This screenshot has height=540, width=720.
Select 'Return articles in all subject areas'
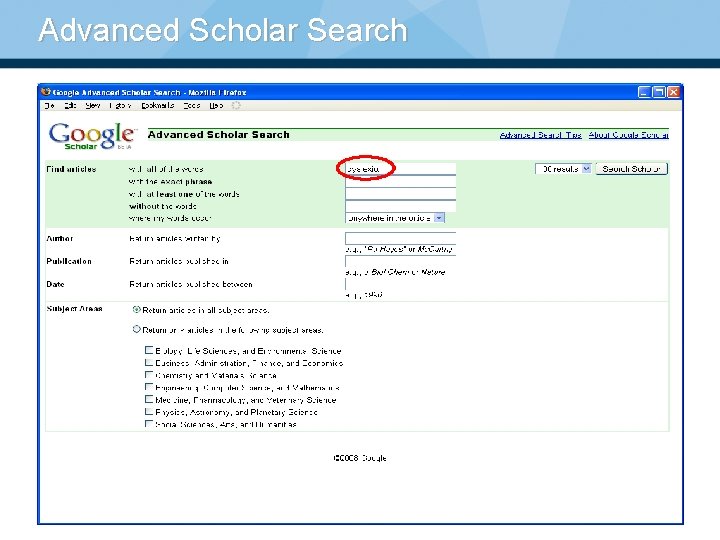[x=136, y=310]
